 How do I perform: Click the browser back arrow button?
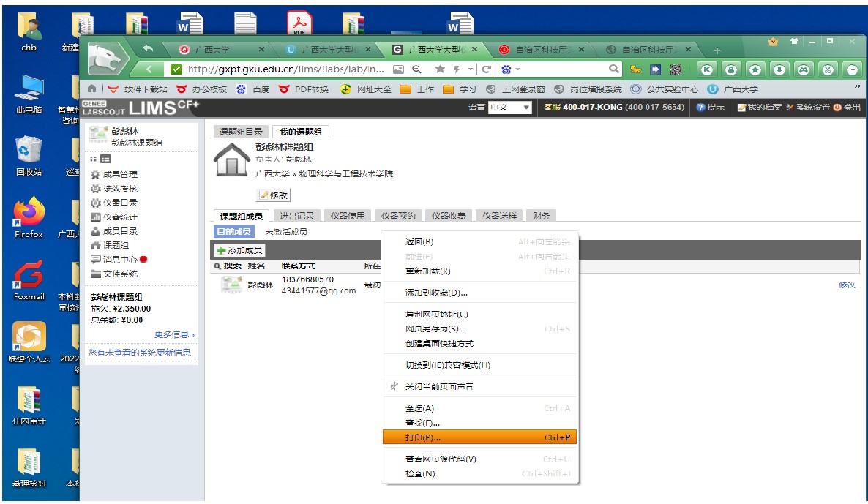tap(149, 69)
